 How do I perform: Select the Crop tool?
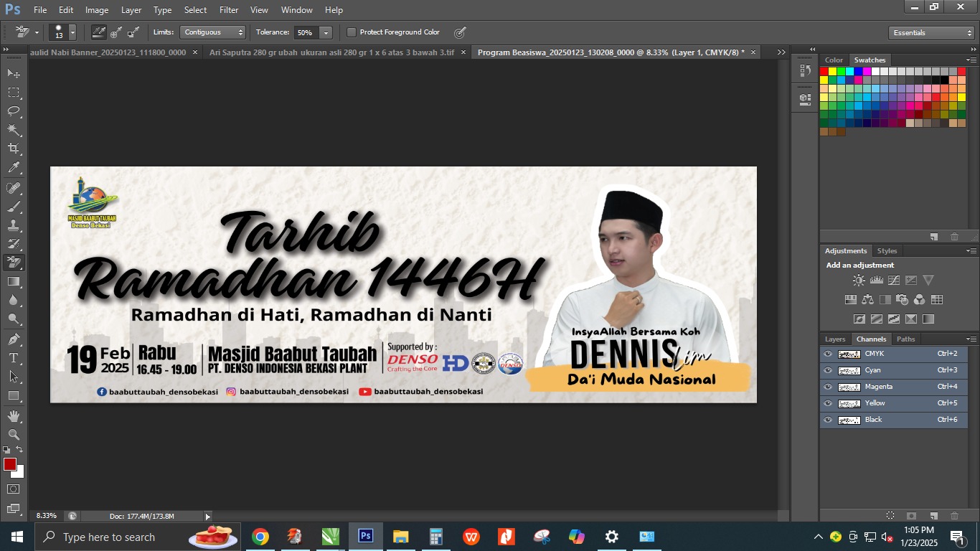point(13,147)
